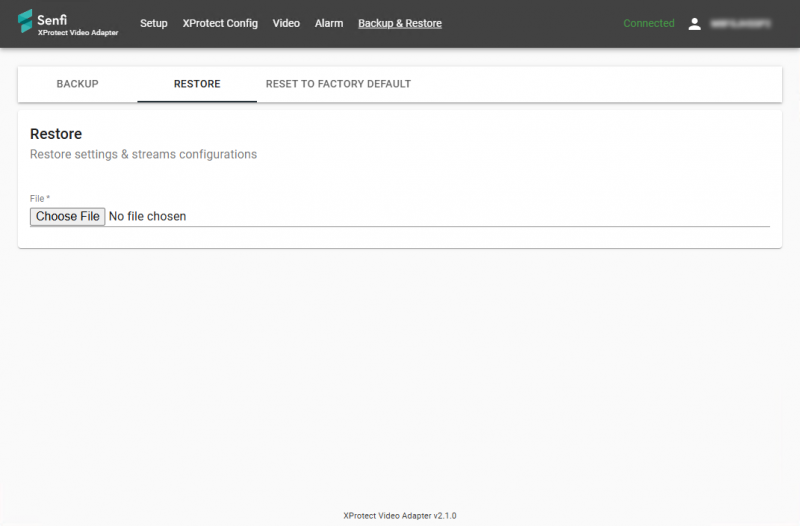Open the Video menu item
Image resolution: width=800 pixels, height=526 pixels.
(x=286, y=23)
